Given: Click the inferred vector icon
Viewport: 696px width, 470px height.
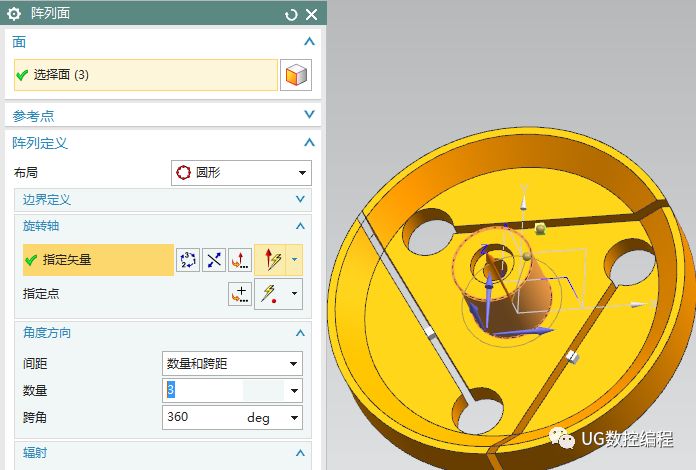Looking at the screenshot, I should [x=270, y=260].
